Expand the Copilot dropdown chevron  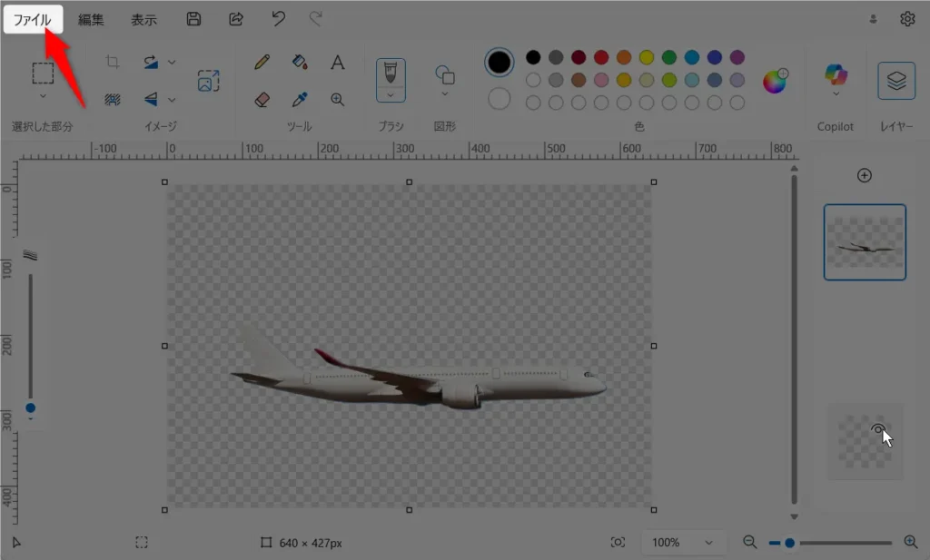[x=836, y=93]
